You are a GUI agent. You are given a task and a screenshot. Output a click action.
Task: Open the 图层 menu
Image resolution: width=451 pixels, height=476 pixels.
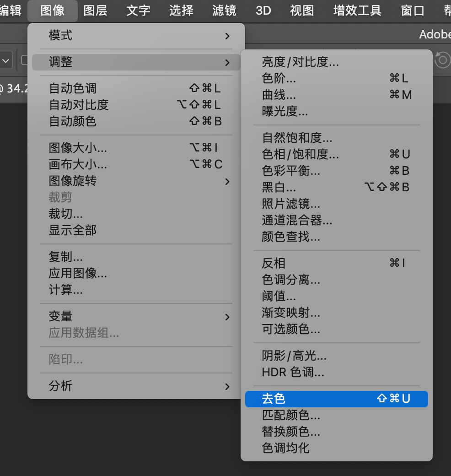[x=96, y=11]
